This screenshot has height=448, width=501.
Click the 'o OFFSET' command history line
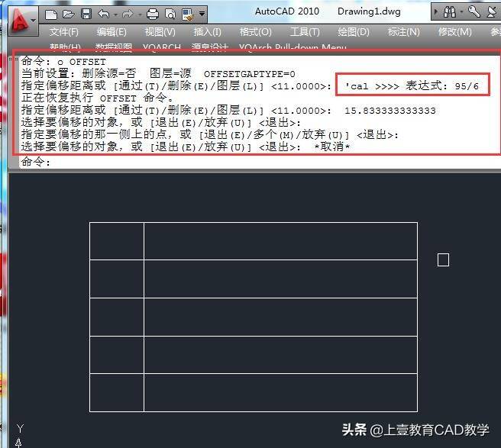(x=63, y=62)
